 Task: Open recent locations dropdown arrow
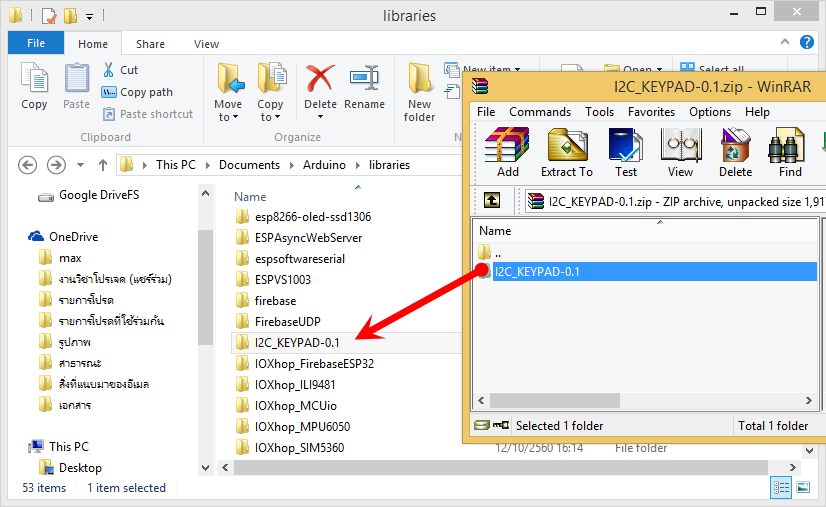(80, 165)
